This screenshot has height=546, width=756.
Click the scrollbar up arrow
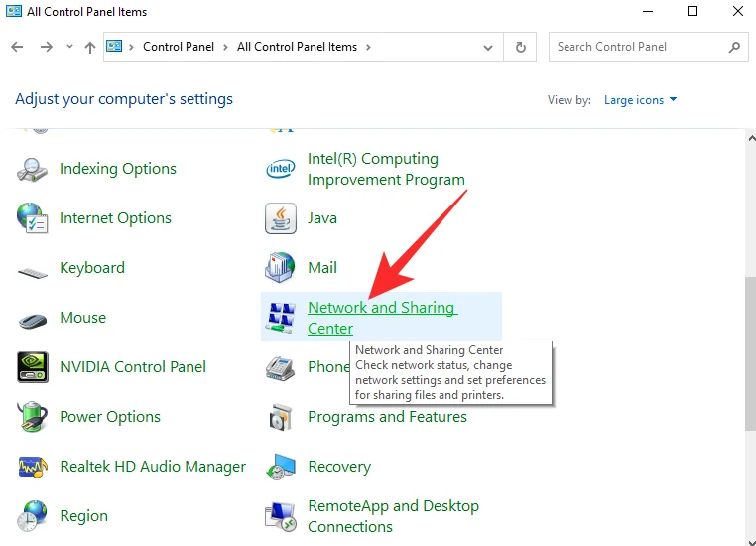point(751,138)
